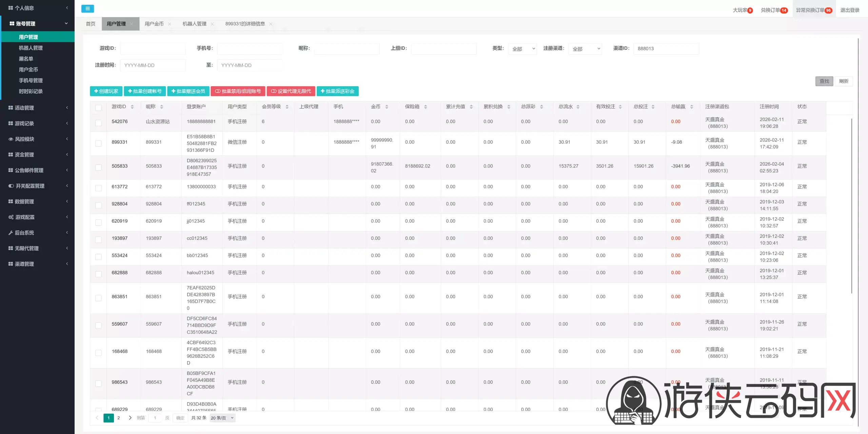This screenshot has width=868, height=434.
Task: Click the 查找 search button
Action: [x=824, y=81]
